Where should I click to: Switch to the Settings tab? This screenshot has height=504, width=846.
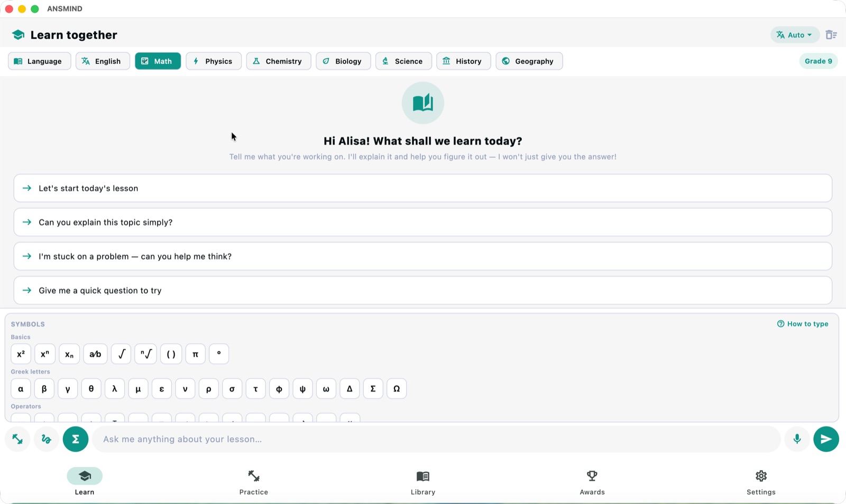761,482
